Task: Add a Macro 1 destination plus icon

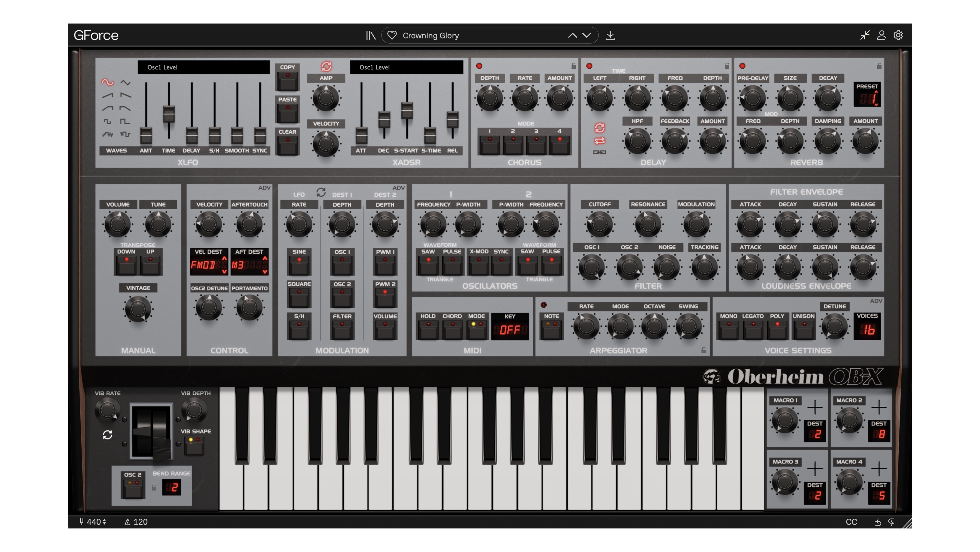Action: tap(815, 407)
